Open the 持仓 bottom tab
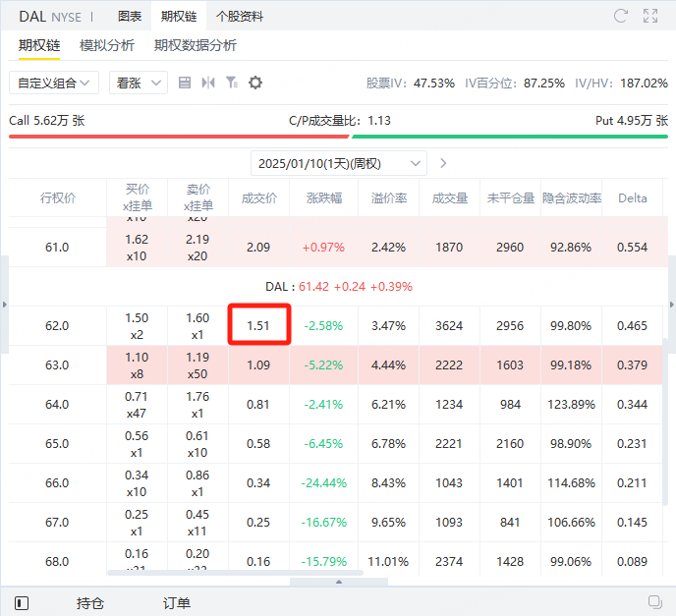Screen dimensions: 676x616 [x=90, y=602]
